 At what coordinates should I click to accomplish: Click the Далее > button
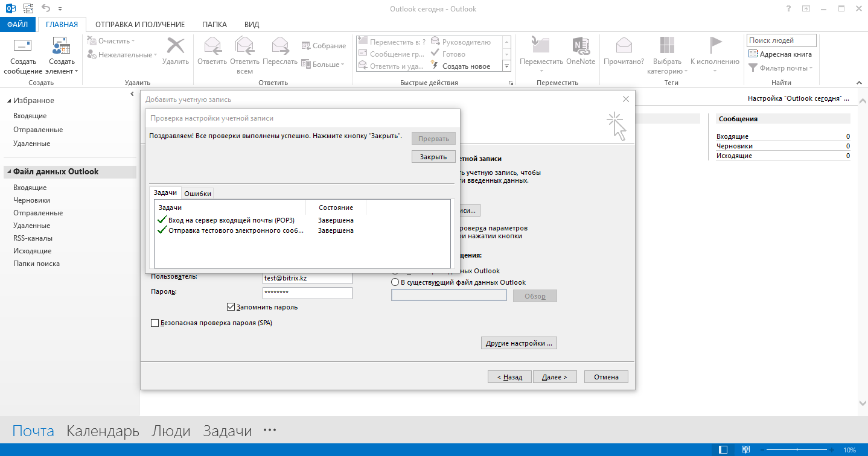click(x=555, y=377)
